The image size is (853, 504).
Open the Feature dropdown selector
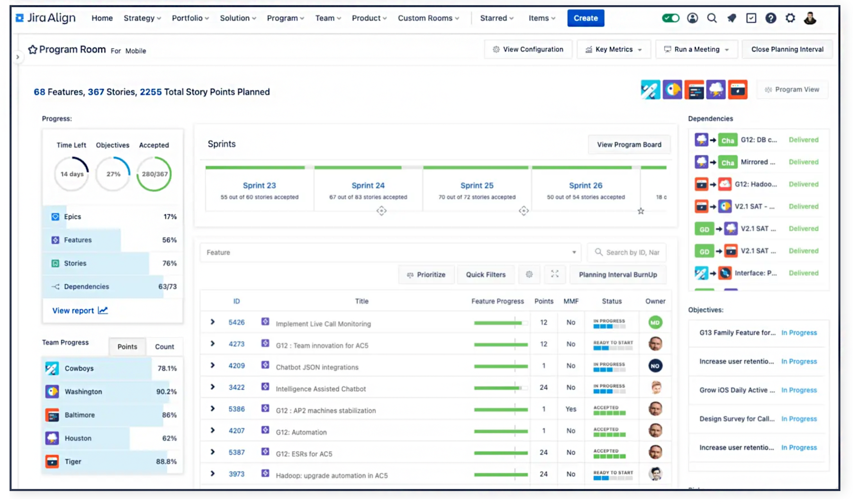pos(390,252)
